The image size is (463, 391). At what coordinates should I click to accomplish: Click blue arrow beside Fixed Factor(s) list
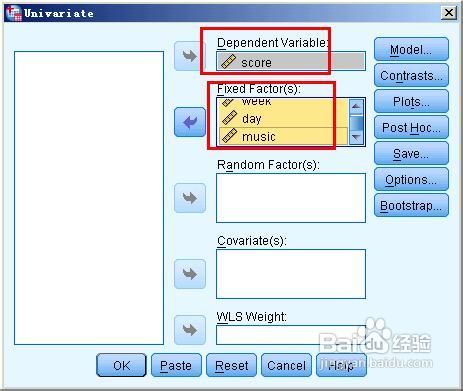(190, 122)
